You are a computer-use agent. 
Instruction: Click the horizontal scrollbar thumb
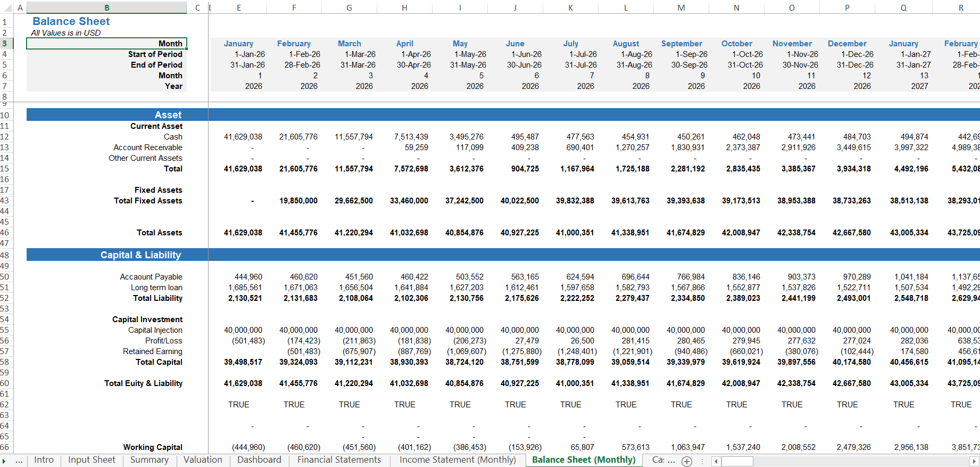737,461
